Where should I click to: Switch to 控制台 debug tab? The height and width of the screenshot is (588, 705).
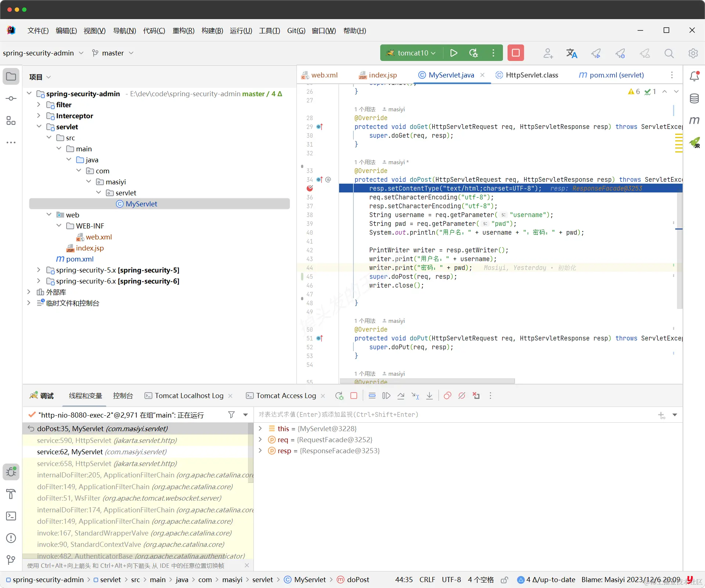(x=123, y=396)
